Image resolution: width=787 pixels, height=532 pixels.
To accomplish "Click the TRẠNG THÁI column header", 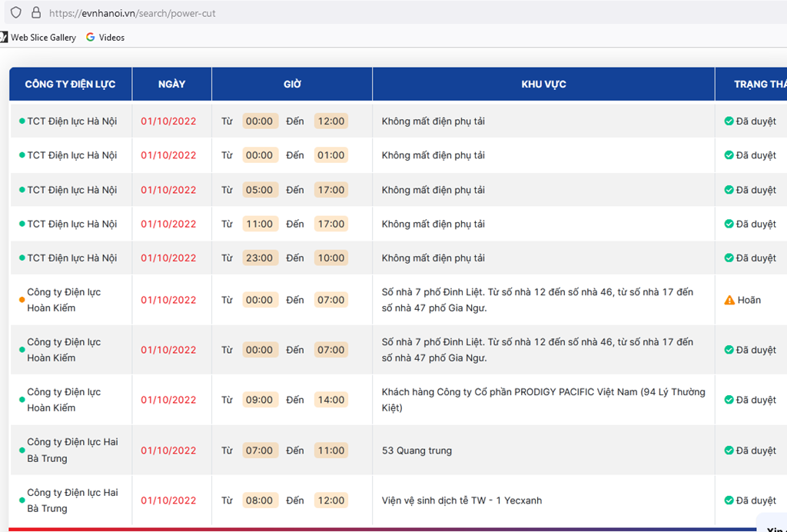I will 752,85.
